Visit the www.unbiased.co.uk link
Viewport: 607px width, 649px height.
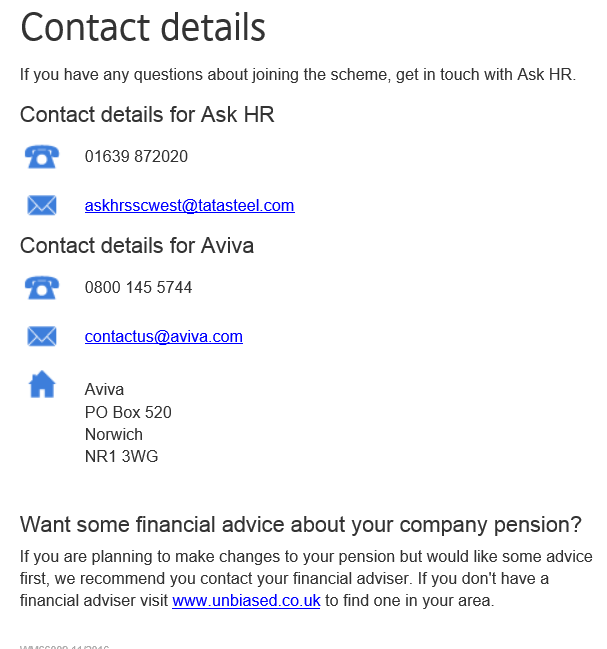point(246,601)
